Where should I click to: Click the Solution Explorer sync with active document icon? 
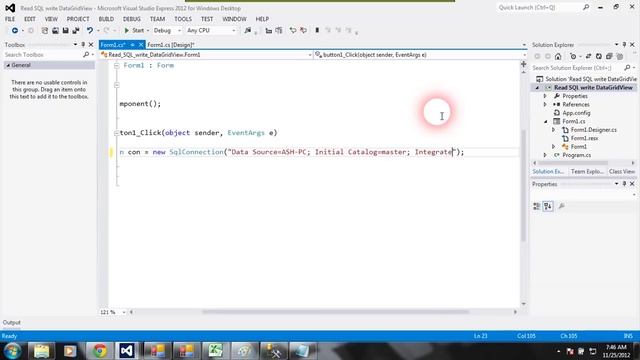(588, 57)
